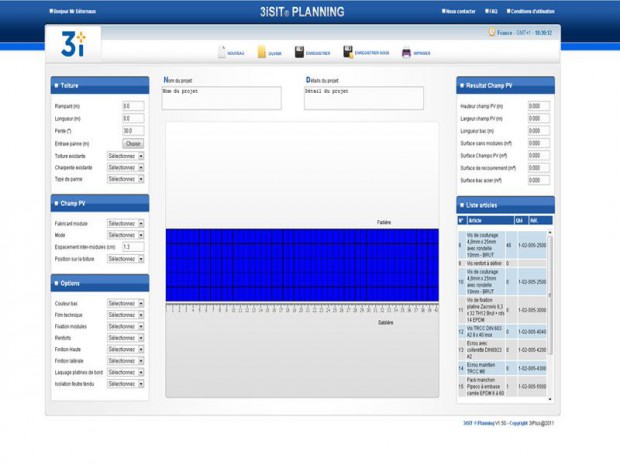
Task: Open the Couleur bac dropdown
Action: 125,303
